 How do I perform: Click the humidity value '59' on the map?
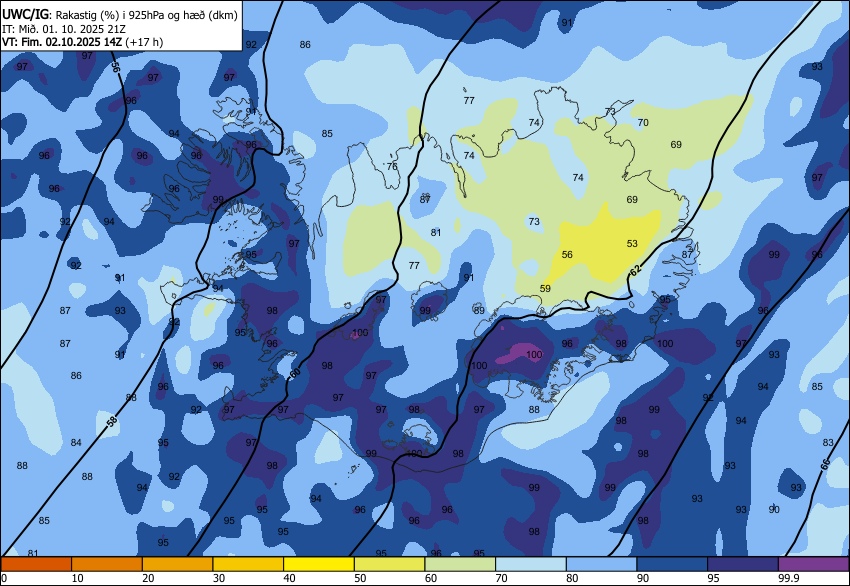click(x=545, y=288)
